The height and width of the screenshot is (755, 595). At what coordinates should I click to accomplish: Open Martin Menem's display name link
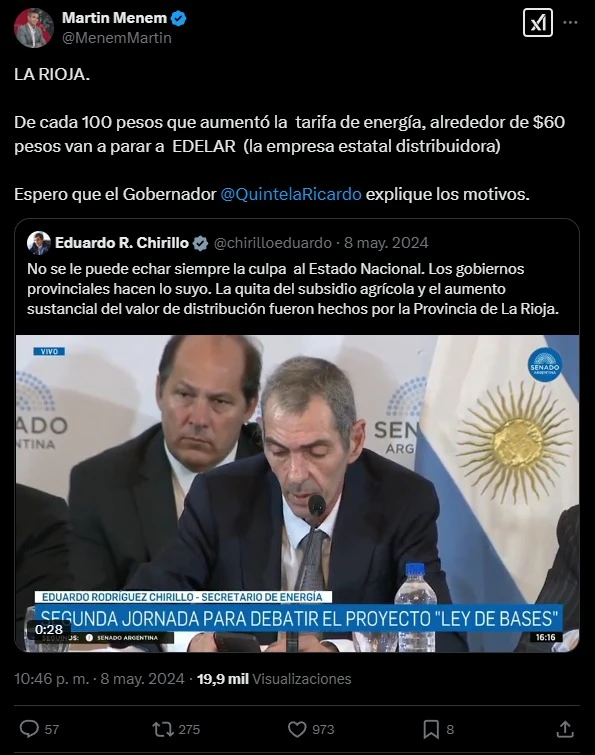114,18
